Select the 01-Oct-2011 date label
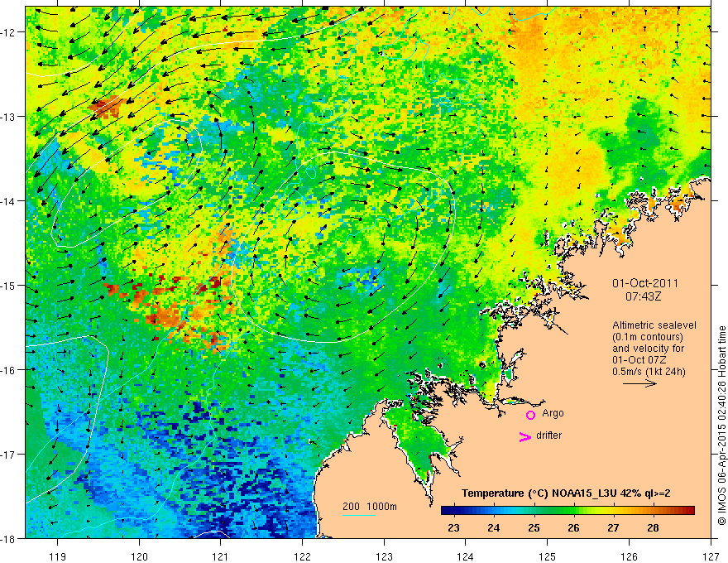728x563 pixels. pos(645,283)
